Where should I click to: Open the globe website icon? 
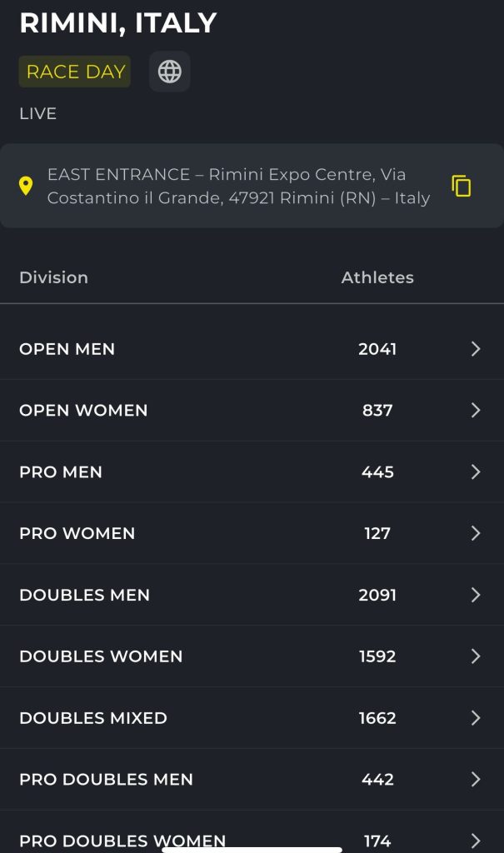tap(169, 72)
